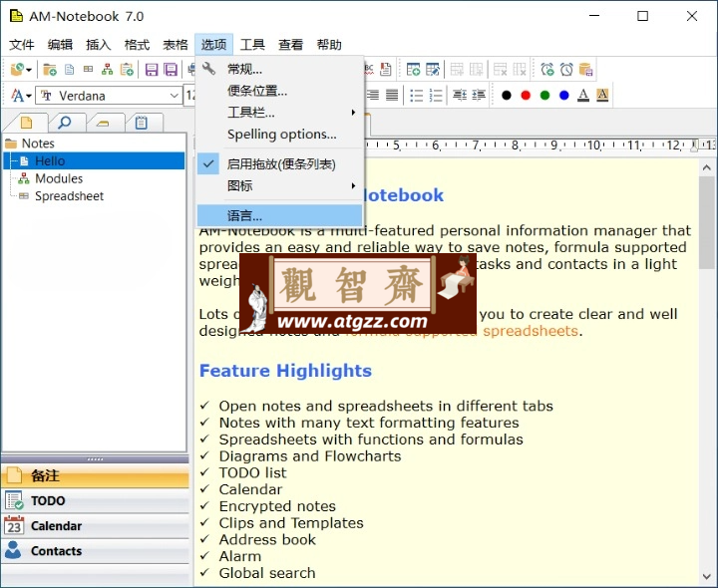Open the 工具 menu
The width and height of the screenshot is (718, 588).
pyautogui.click(x=252, y=45)
